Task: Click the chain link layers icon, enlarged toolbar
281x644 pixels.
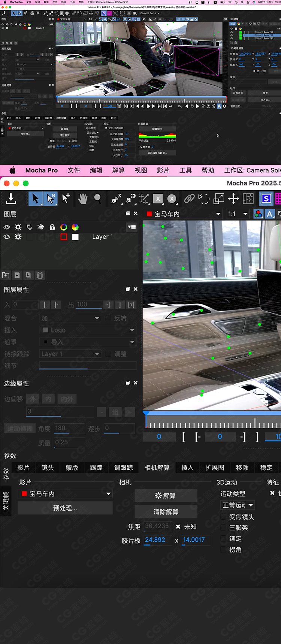Action: pos(189,199)
